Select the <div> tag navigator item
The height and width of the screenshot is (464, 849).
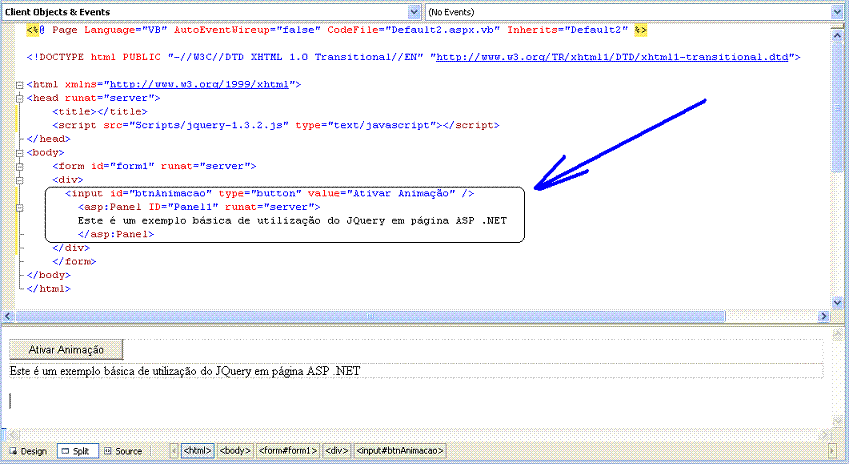coord(336,450)
